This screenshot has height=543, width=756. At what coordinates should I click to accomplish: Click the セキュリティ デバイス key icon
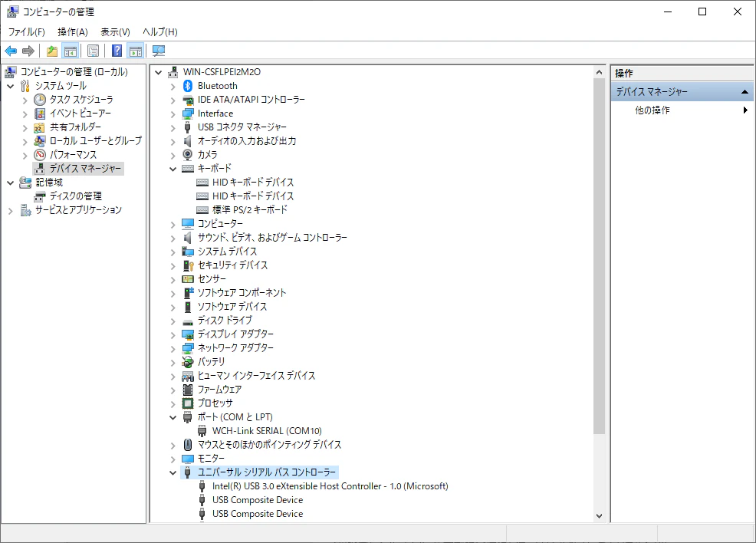click(x=188, y=265)
